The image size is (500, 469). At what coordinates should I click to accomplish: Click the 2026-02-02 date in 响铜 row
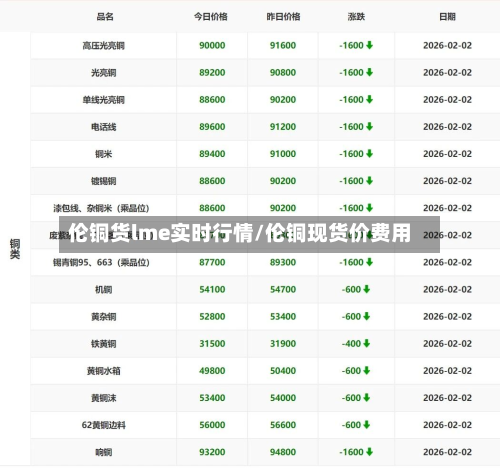coord(448,452)
